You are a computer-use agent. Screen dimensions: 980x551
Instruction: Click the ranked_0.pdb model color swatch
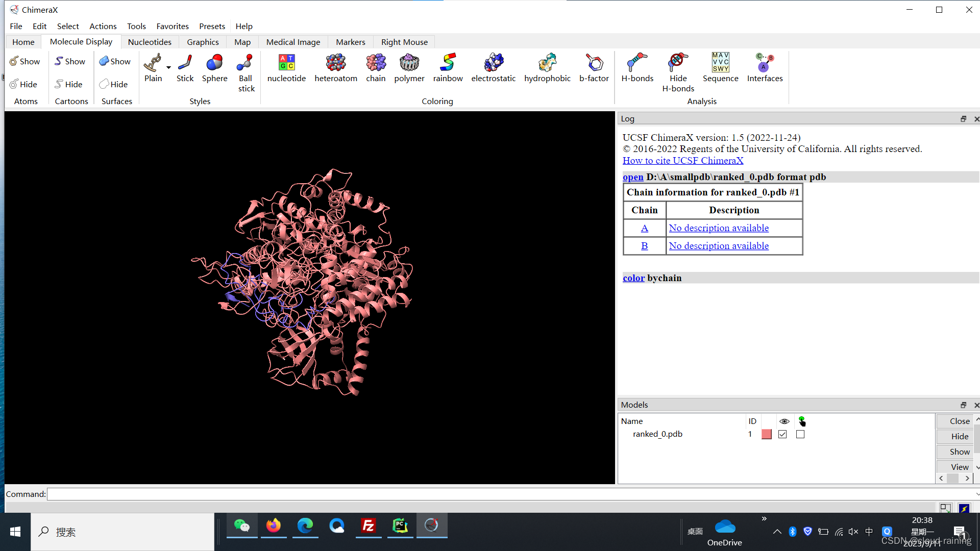(x=766, y=434)
